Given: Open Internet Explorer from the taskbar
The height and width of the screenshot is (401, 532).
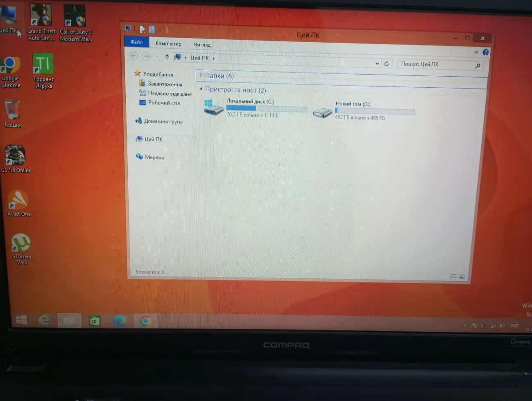Looking at the screenshot, I should click(x=44, y=320).
